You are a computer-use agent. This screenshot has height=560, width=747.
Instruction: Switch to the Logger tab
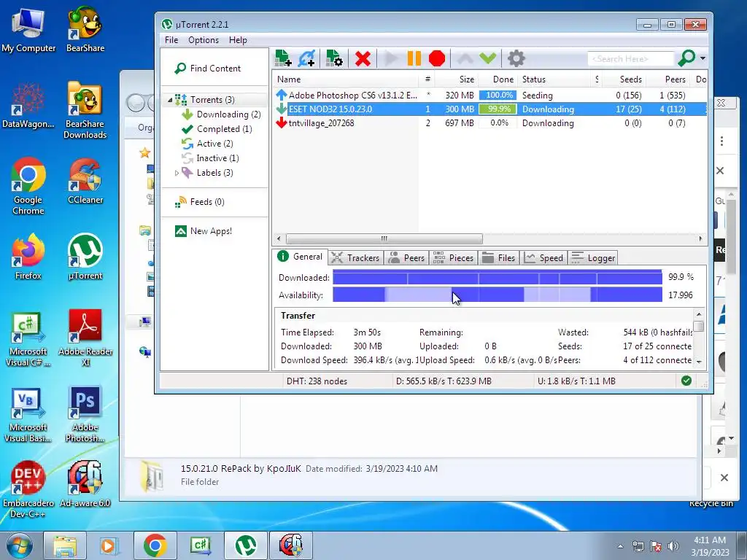click(x=593, y=257)
